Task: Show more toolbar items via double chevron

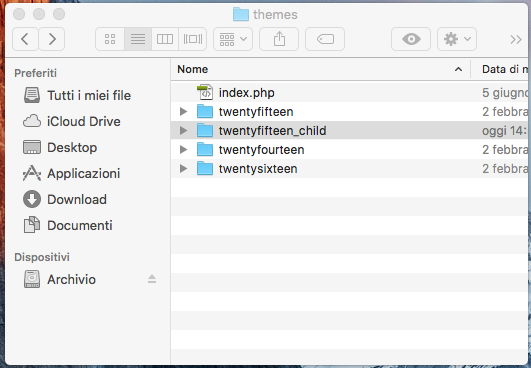Action: click(516, 40)
